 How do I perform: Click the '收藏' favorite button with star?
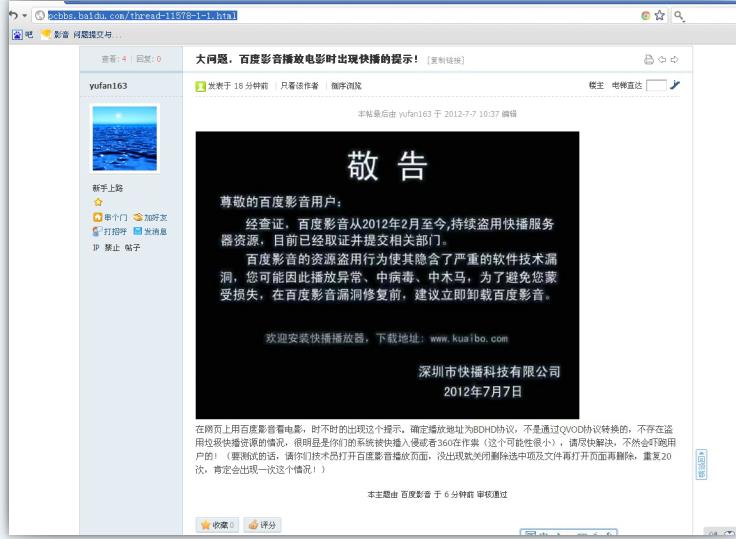[217, 525]
